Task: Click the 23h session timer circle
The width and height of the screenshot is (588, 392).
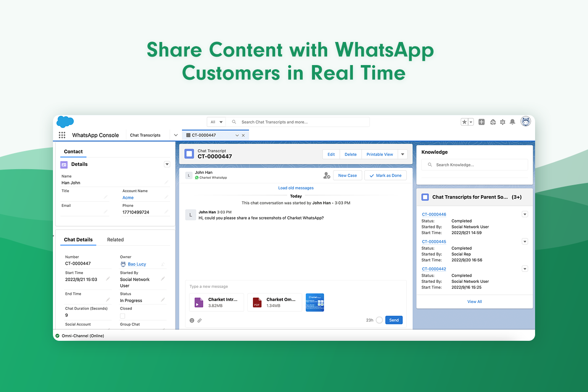Action: coord(379,320)
